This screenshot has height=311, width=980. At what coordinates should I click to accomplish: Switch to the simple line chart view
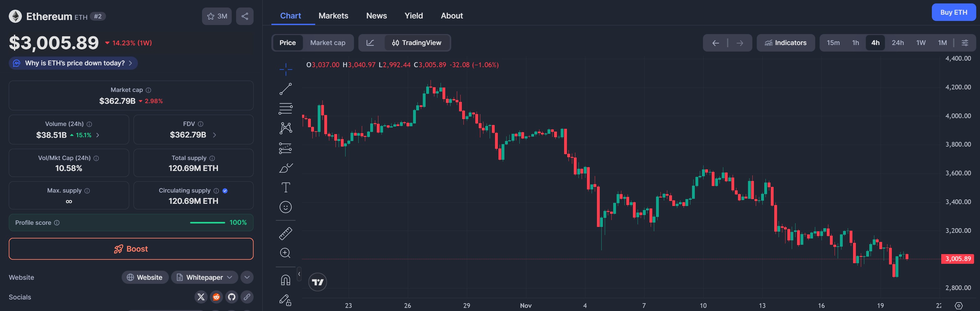(370, 43)
